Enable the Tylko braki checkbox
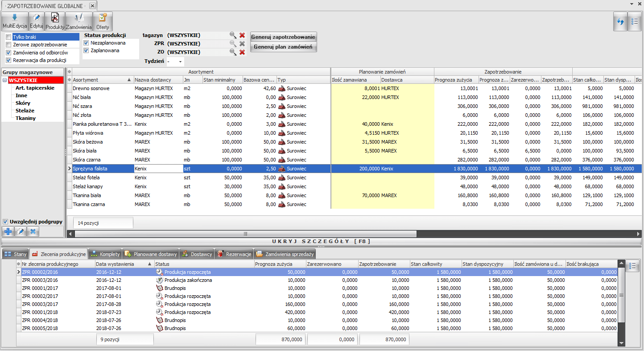This screenshot has height=351, width=644. pos(8,37)
